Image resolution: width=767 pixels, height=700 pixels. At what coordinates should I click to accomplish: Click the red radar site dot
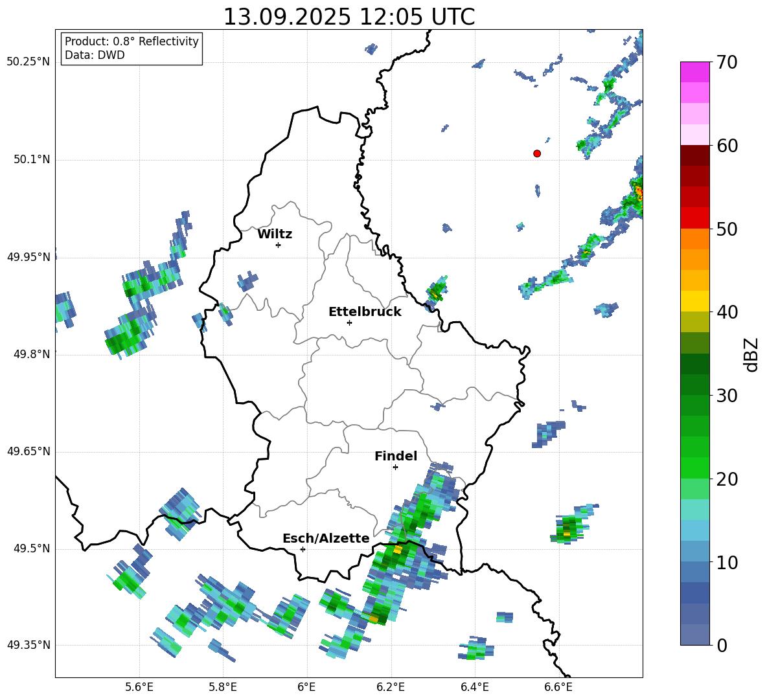click(x=537, y=153)
